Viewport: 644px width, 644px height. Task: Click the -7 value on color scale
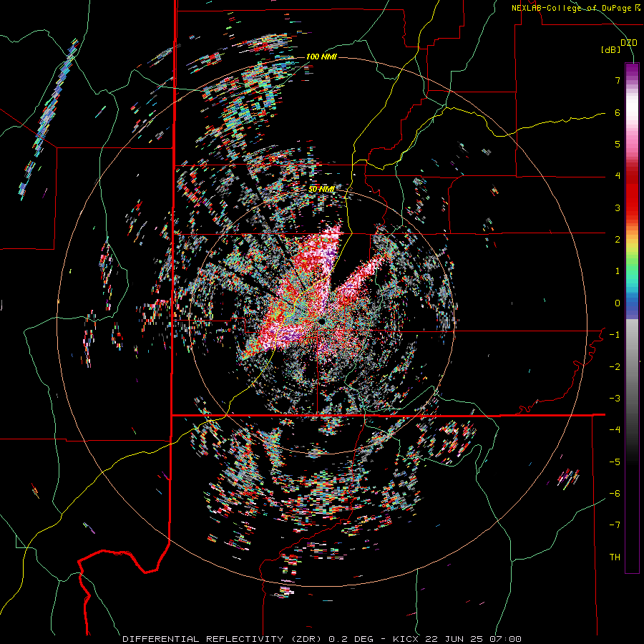pos(615,525)
